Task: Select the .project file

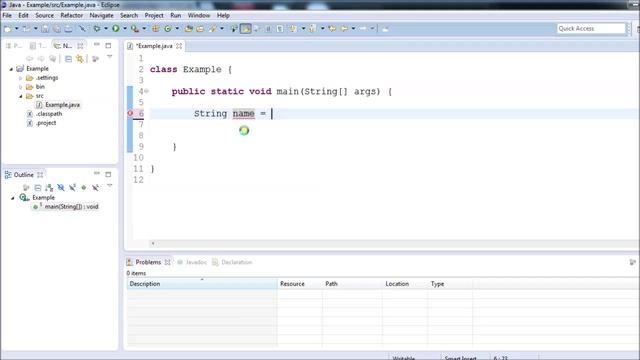Action: point(46,123)
